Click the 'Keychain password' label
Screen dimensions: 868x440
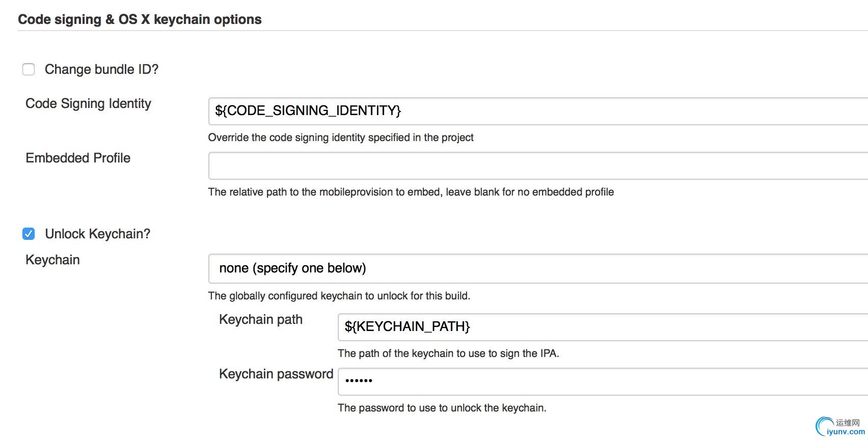tap(276, 374)
